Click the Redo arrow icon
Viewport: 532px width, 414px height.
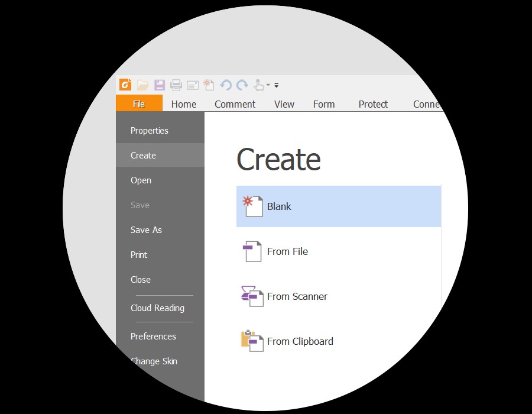coord(242,85)
